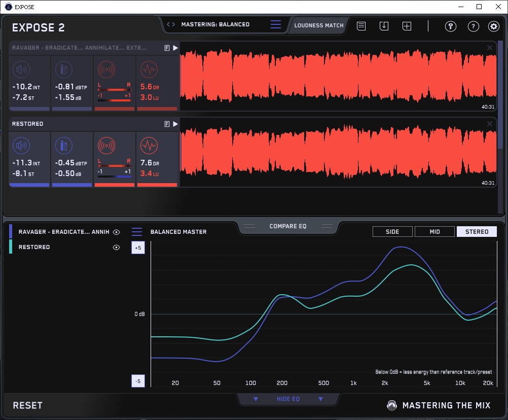
Task: Switch EQ view to STEREO
Action: [477, 232]
